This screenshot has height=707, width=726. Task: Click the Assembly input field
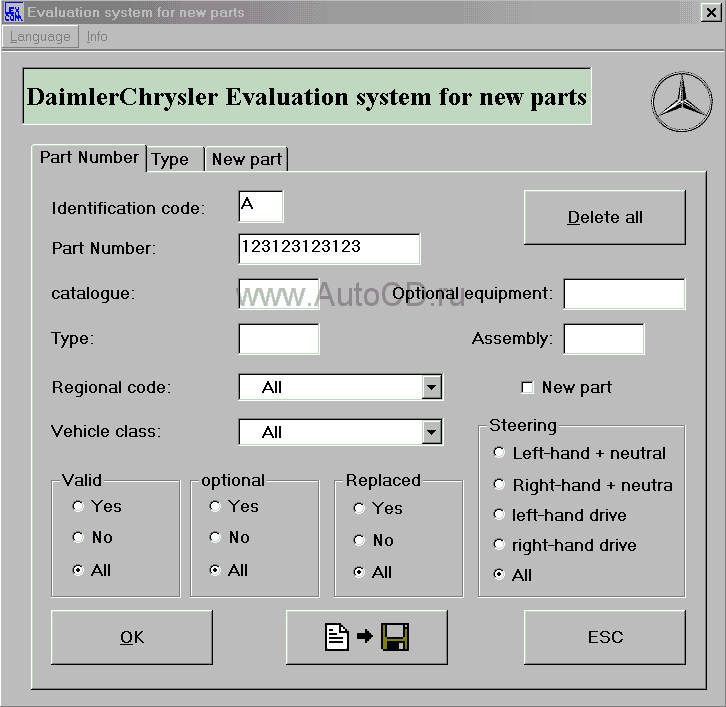[604, 339]
